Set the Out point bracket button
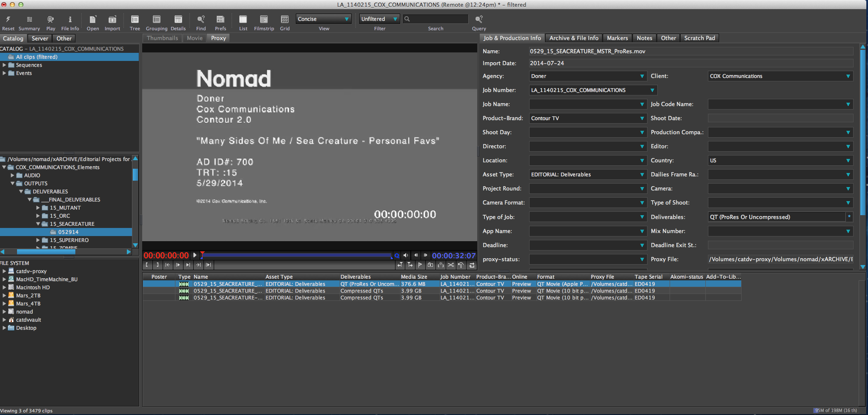 [x=157, y=265]
